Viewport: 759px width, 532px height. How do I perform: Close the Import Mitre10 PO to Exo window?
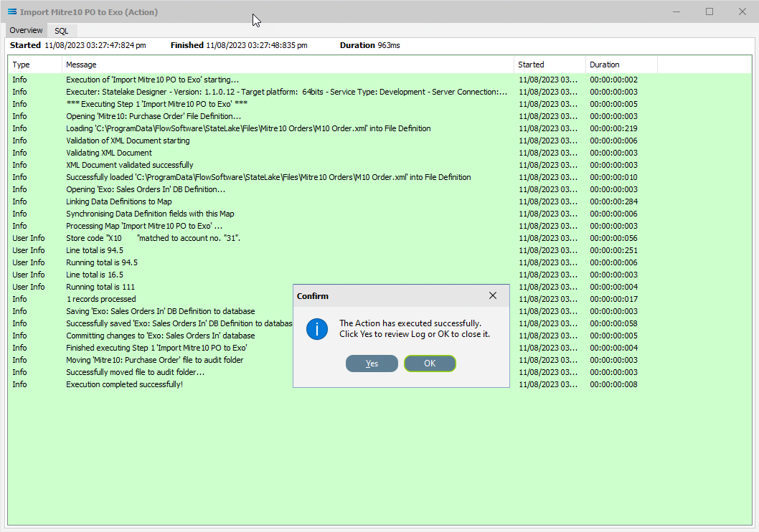pyautogui.click(x=742, y=11)
